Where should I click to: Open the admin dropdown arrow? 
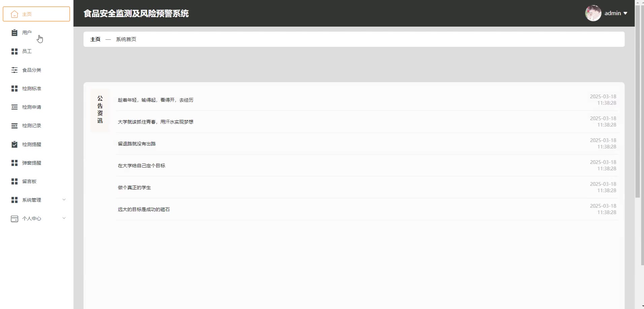pos(625,13)
